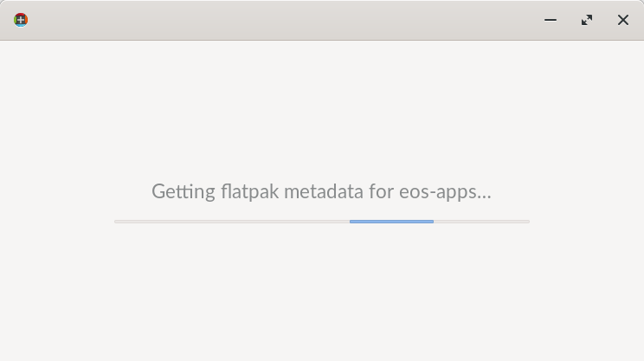Click the word "Getting" in loading text
The image size is (644, 361).
(x=184, y=191)
